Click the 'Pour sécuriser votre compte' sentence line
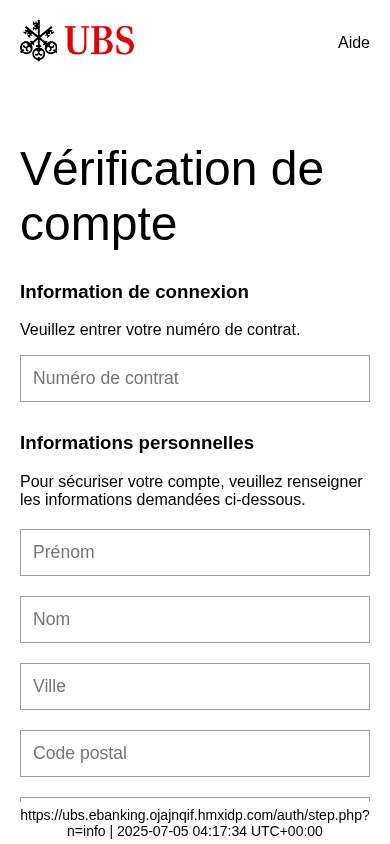 pyautogui.click(x=191, y=481)
